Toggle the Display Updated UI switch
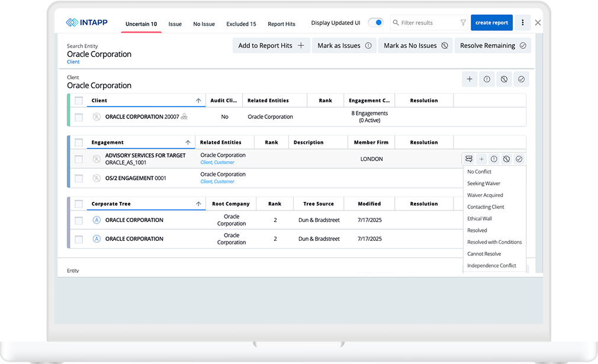Image resolution: width=598 pixels, height=364 pixels. (x=375, y=23)
